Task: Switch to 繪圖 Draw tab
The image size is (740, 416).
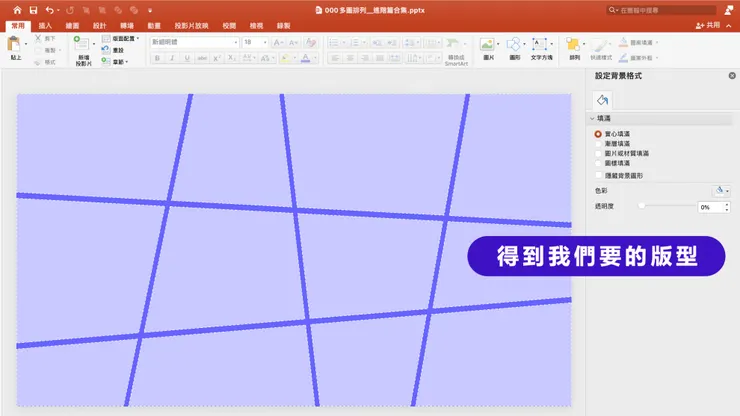Action: pyautogui.click(x=72, y=26)
